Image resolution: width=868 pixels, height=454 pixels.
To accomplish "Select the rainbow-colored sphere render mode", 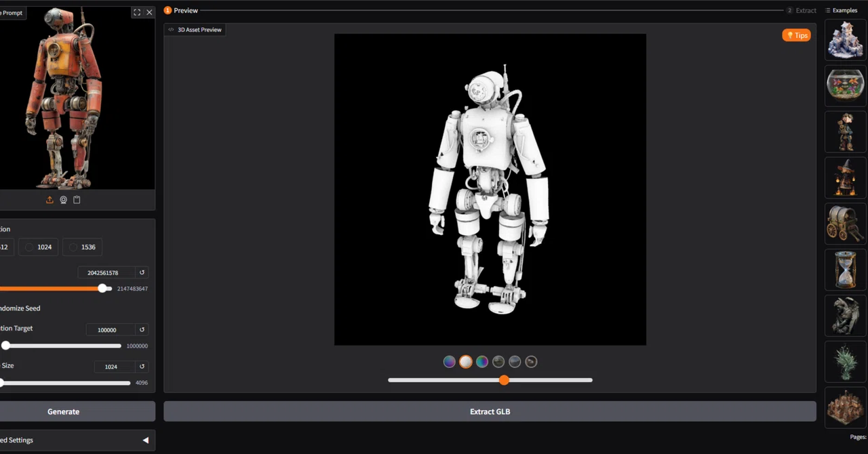I will point(482,362).
